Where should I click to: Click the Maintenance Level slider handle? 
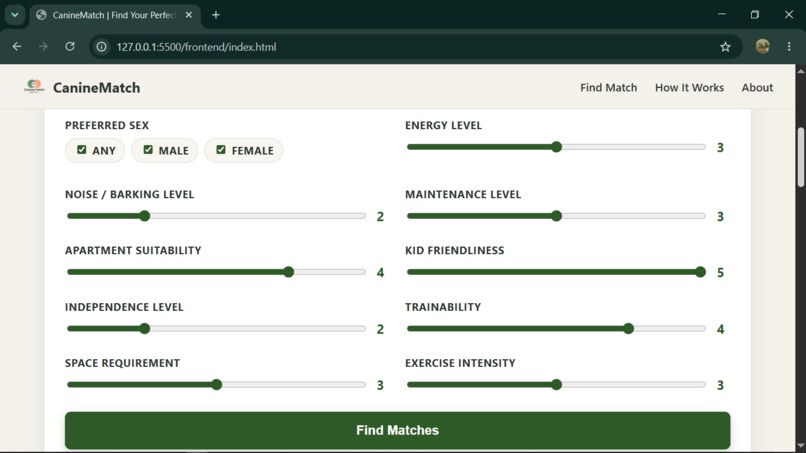click(x=556, y=216)
